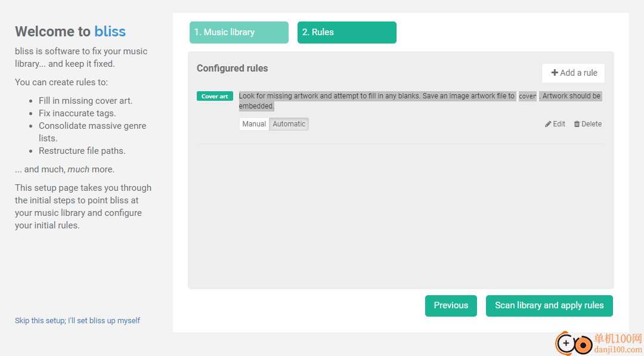Click the green Cover art rule badge

(x=215, y=96)
